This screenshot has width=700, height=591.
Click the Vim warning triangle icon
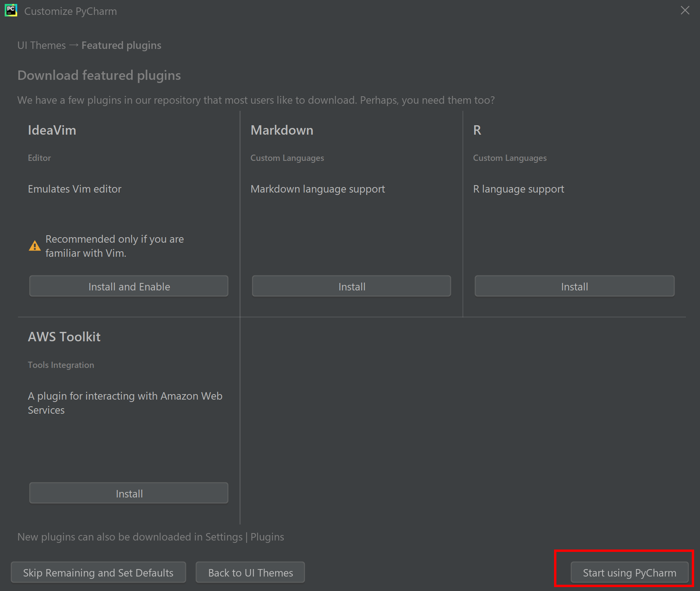[x=35, y=246]
